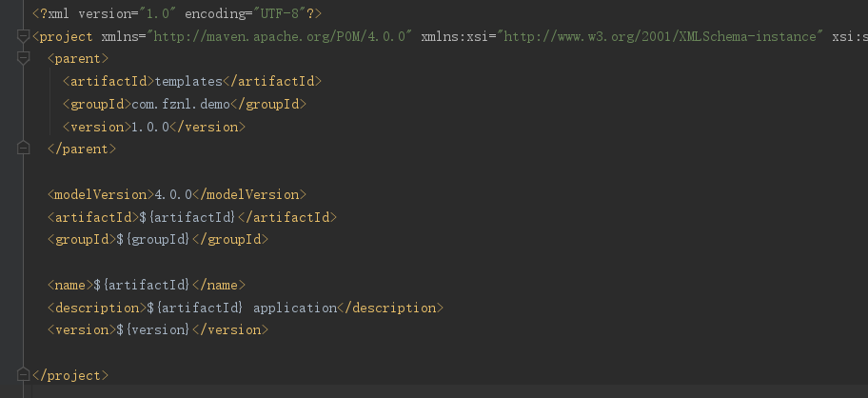Click the XMLSchema-instance namespace URL

(661, 36)
